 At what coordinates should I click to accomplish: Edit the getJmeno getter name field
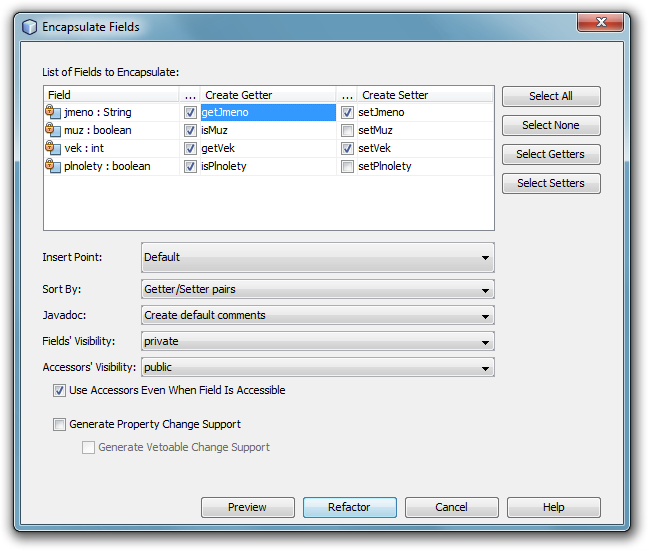267,113
